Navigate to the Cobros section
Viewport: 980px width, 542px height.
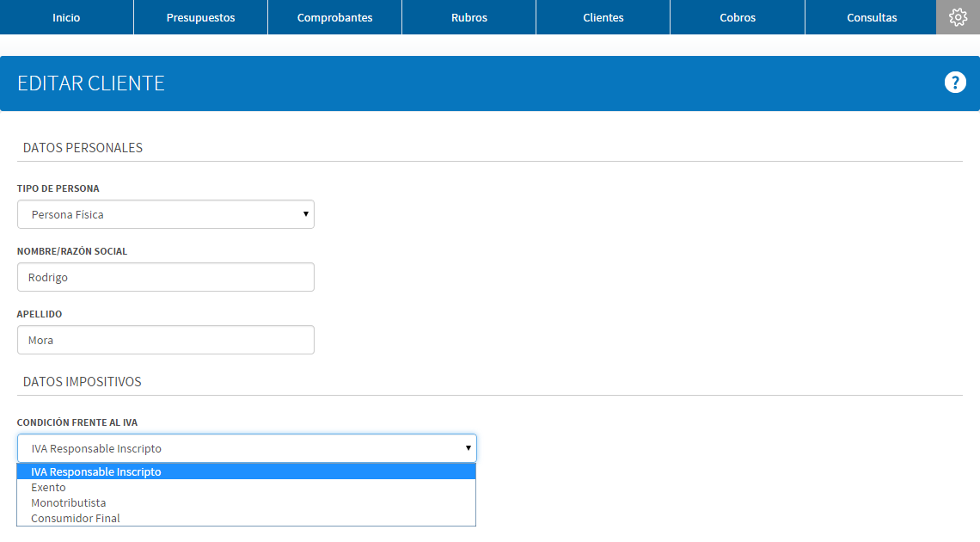[738, 17]
